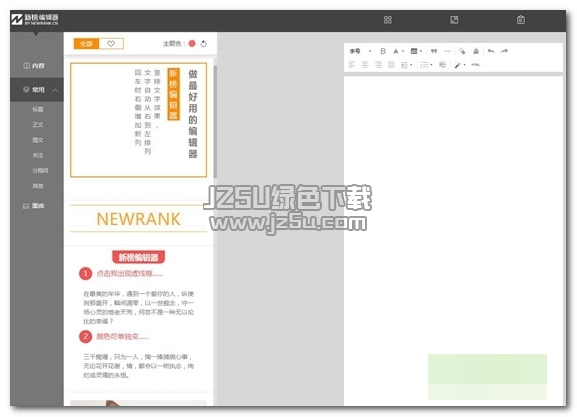Click the four-squares grid icon in header
The height and width of the screenshot is (417, 577).
click(387, 20)
